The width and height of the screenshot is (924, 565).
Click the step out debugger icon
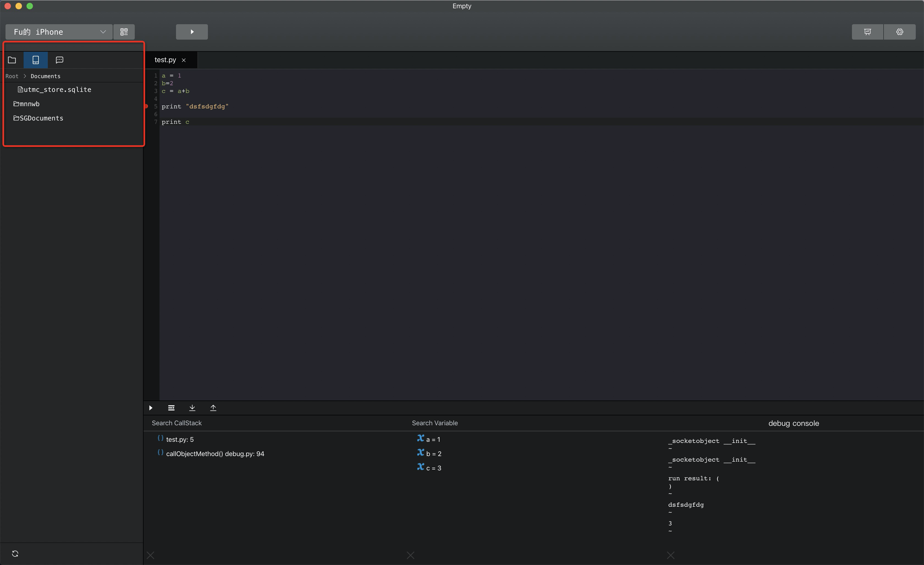pyautogui.click(x=213, y=408)
